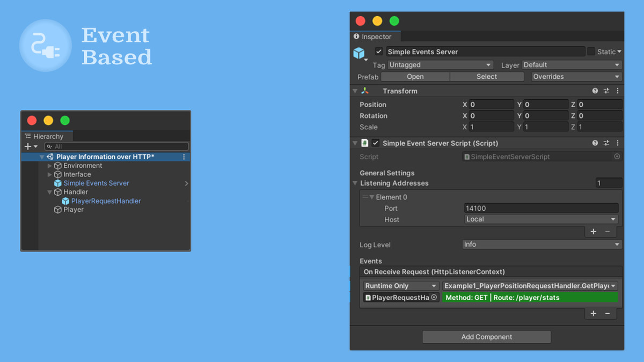Open the Example1_PlayerPositionRequestHandler function dropdown
The image size is (644, 362).
(530, 286)
